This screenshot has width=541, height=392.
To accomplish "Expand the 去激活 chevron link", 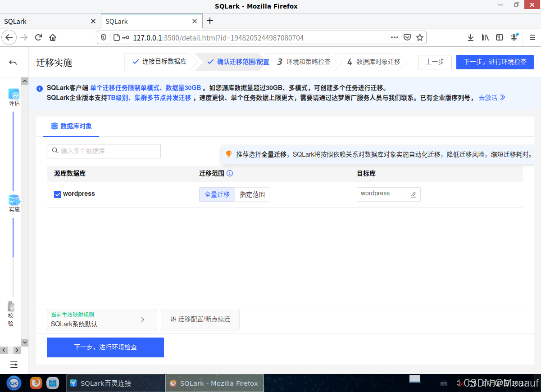I will point(503,97).
